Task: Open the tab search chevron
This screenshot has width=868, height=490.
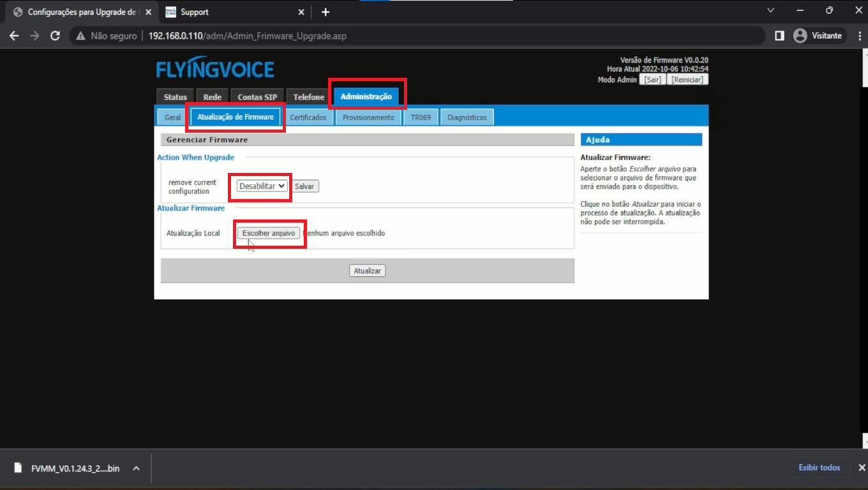Action: (x=770, y=11)
